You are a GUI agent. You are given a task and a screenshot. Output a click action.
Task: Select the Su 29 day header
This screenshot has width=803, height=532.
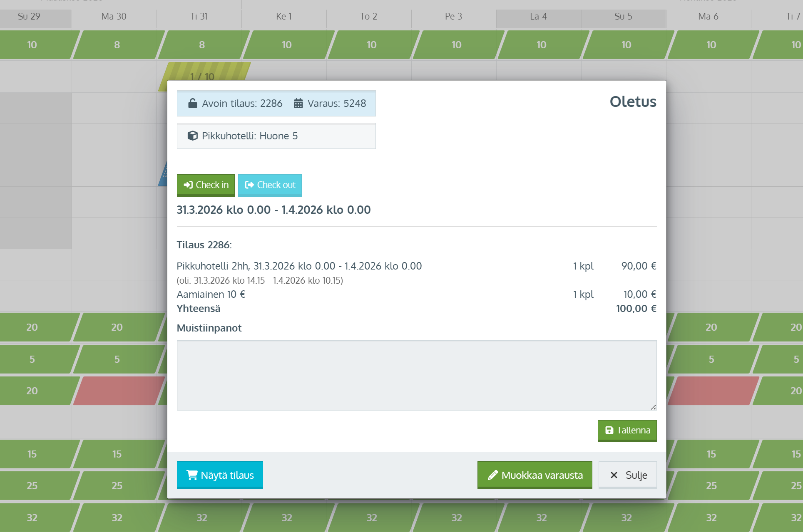(29, 16)
